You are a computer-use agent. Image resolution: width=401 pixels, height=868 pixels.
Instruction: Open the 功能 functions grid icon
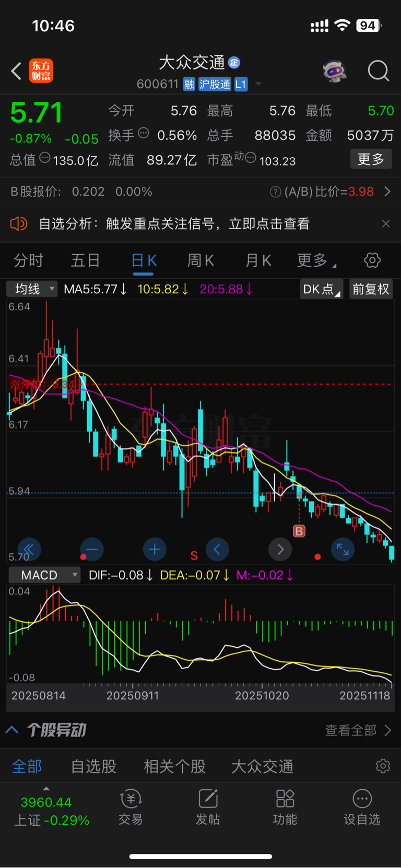click(285, 807)
